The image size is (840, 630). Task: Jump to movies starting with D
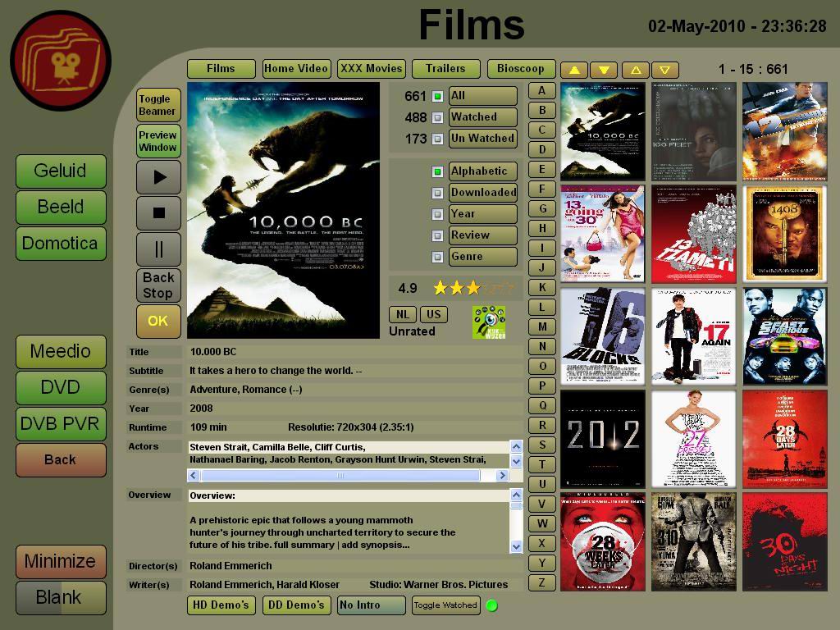542,149
